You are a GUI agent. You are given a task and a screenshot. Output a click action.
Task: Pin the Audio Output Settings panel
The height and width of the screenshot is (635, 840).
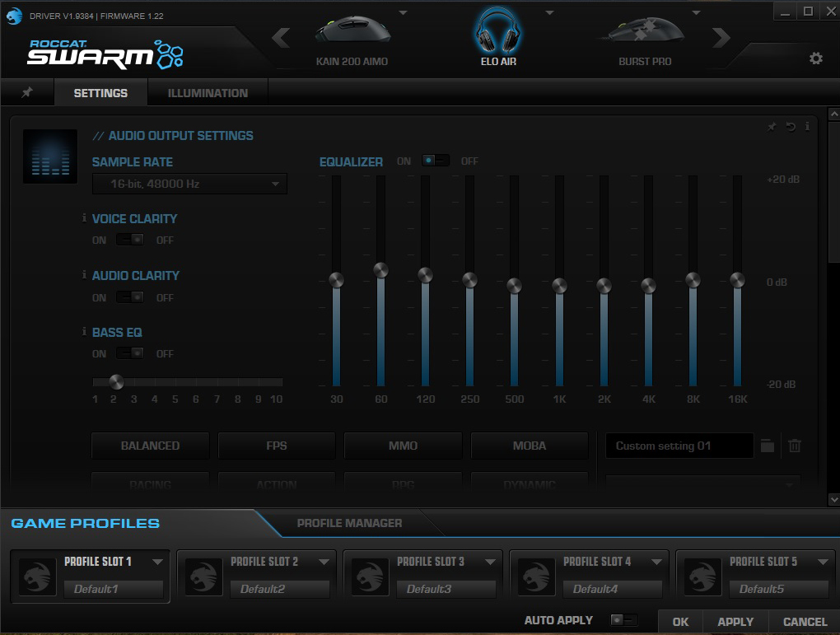(772, 127)
